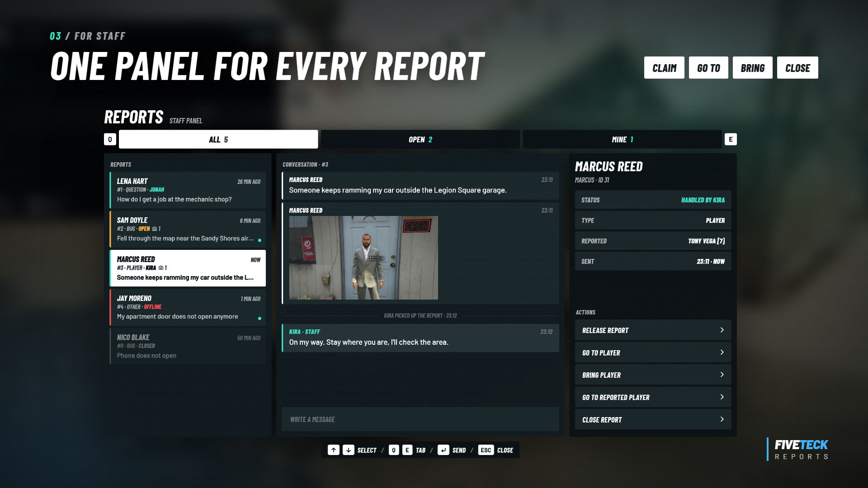Viewport: 868px width, 488px height.
Task: Click the down arrow key icon in the hint bar
Action: pos(349,450)
